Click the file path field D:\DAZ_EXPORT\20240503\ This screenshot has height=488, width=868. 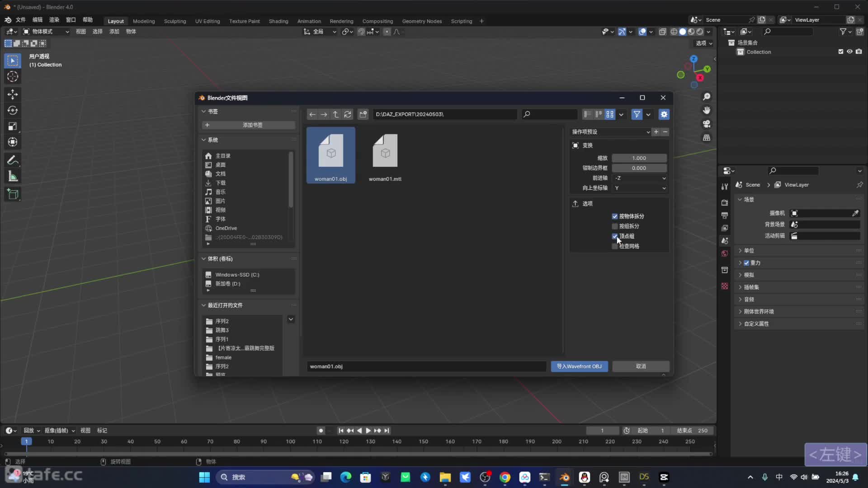pos(445,114)
